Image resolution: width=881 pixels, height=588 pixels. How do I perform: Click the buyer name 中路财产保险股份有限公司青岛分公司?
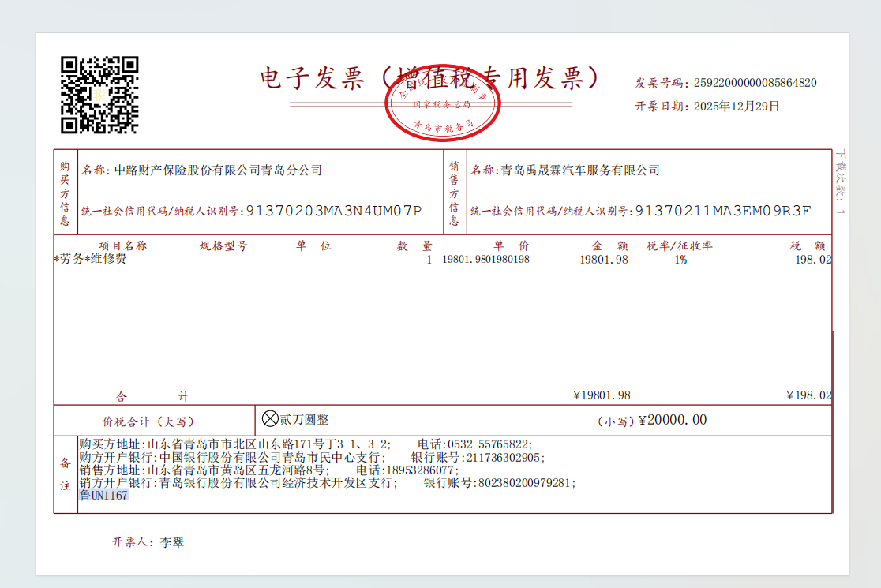click(x=219, y=170)
